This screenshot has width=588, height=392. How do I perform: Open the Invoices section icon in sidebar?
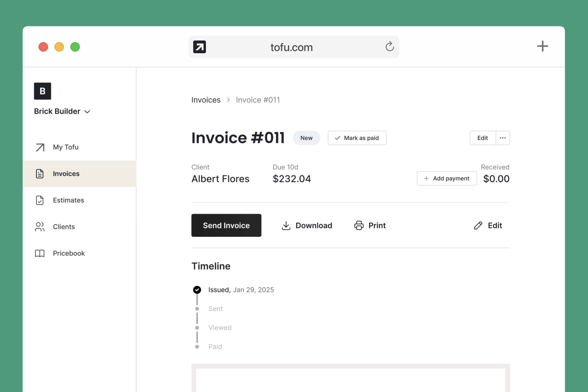[40, 174]
